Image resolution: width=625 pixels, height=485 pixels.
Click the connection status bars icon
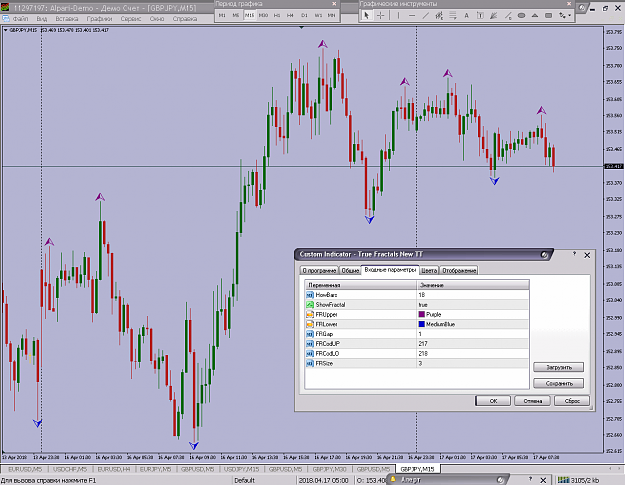pos(563,480)
